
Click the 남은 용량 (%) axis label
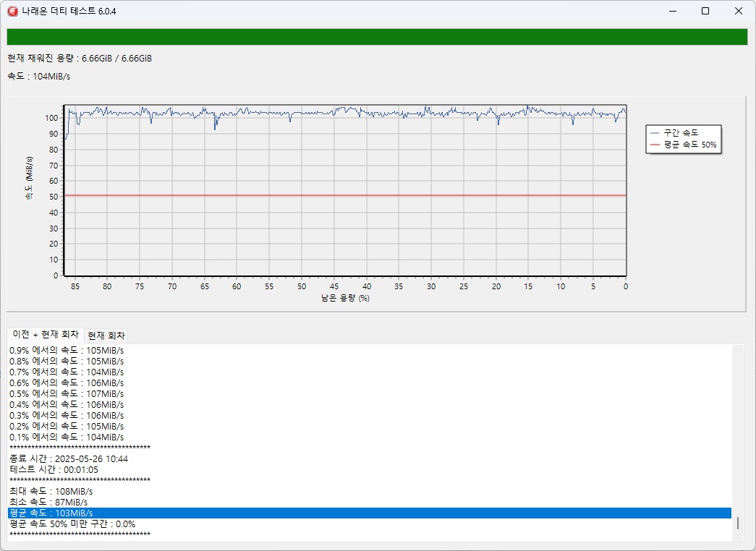click(344, 298)
